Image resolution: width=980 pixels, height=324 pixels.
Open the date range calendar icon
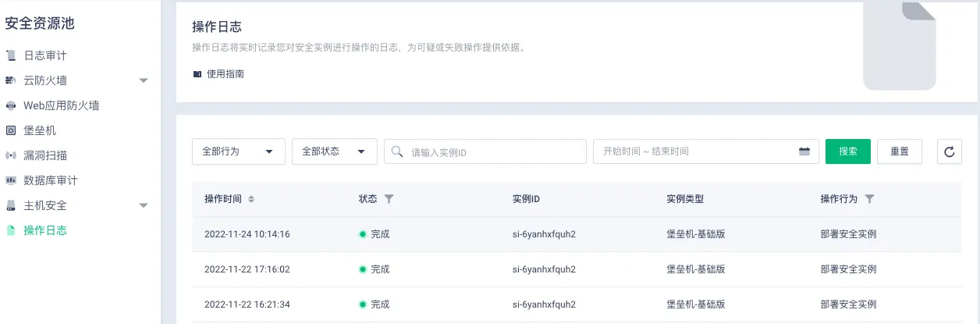[x=804, y=151]
